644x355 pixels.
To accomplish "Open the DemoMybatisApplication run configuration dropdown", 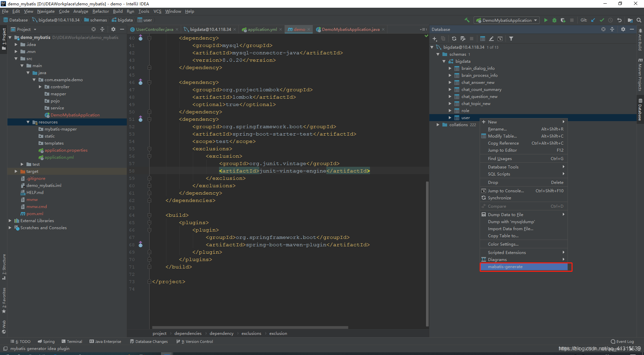I will coord(506,20).
